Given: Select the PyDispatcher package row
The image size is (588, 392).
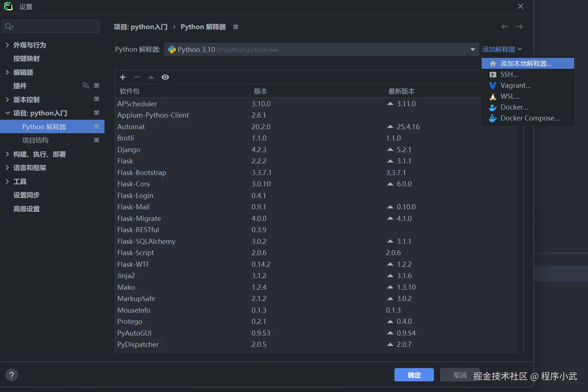Looking at the screenshot, I should 316,344.
